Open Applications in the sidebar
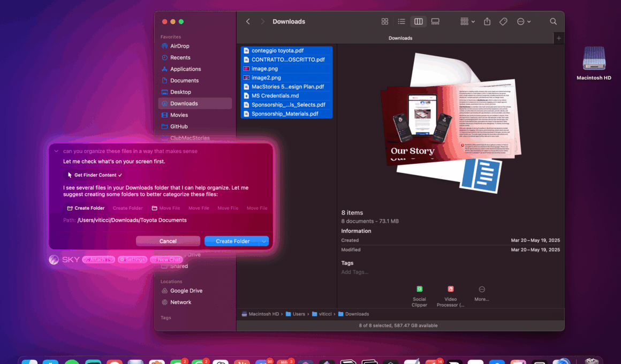The height and width of the screenshot is (364, 621). [x=195, y=69]
